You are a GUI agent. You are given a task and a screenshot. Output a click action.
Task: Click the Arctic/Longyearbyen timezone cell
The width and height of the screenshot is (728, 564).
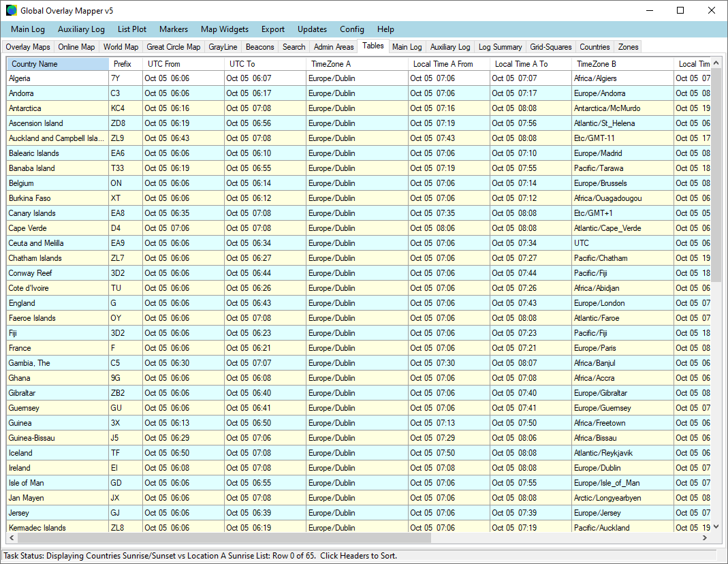click(622, 498)
